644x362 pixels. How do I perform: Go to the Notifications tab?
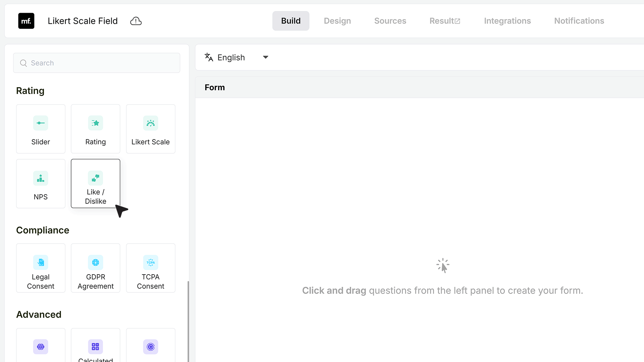(x=579, y=21)
